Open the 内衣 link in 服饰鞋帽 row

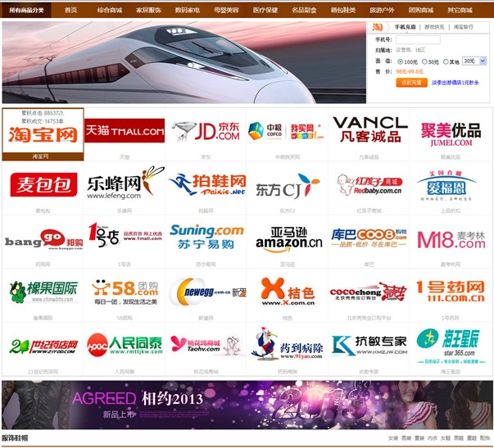433,438
